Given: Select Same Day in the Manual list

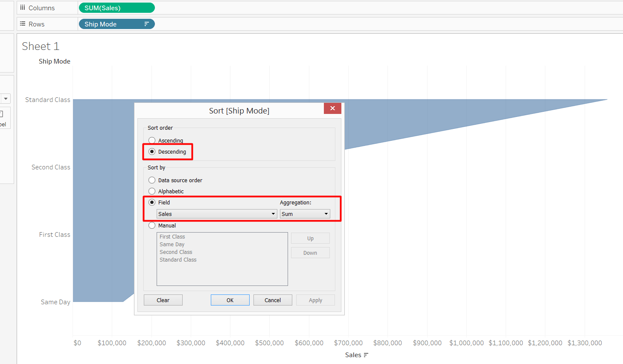Looking at the screenshot, I should point(172,244).
